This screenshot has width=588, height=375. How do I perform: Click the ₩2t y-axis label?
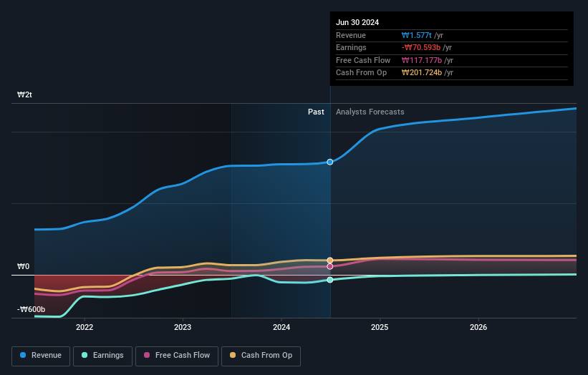tap(24, 94)
